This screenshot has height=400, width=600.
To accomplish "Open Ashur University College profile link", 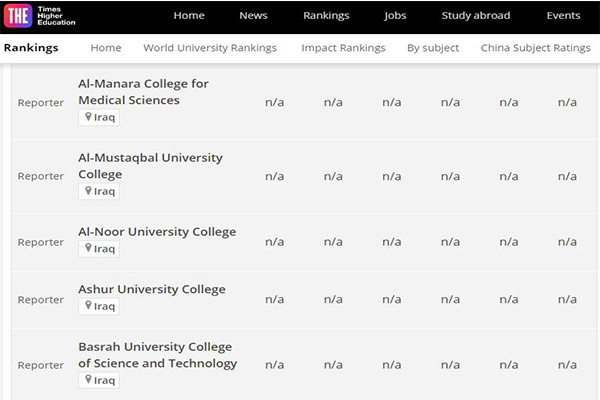I will 152,289.
